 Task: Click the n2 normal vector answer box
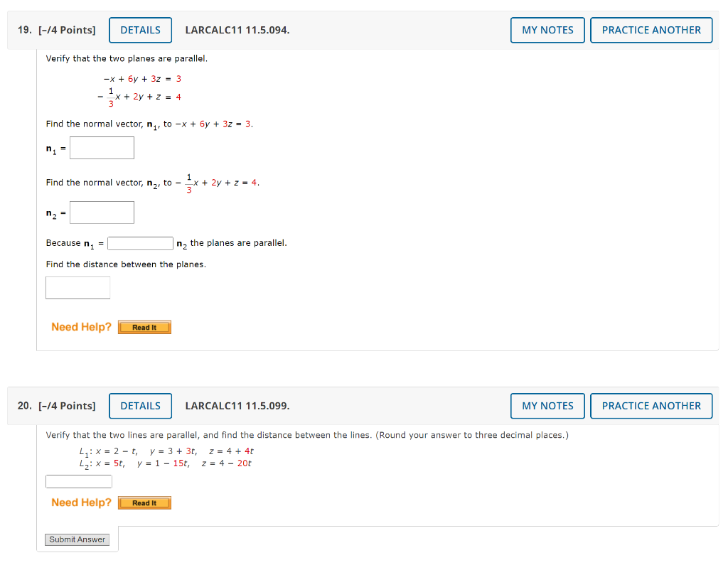coord(102,212)
